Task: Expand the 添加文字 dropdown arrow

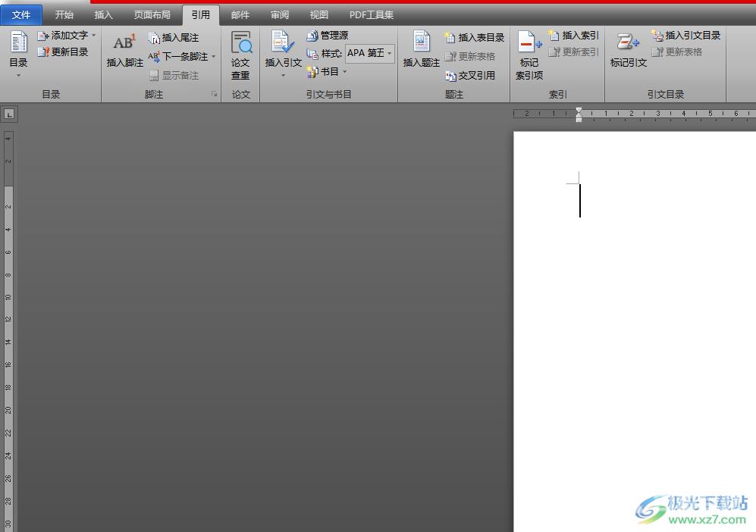Action: (93, 36)
